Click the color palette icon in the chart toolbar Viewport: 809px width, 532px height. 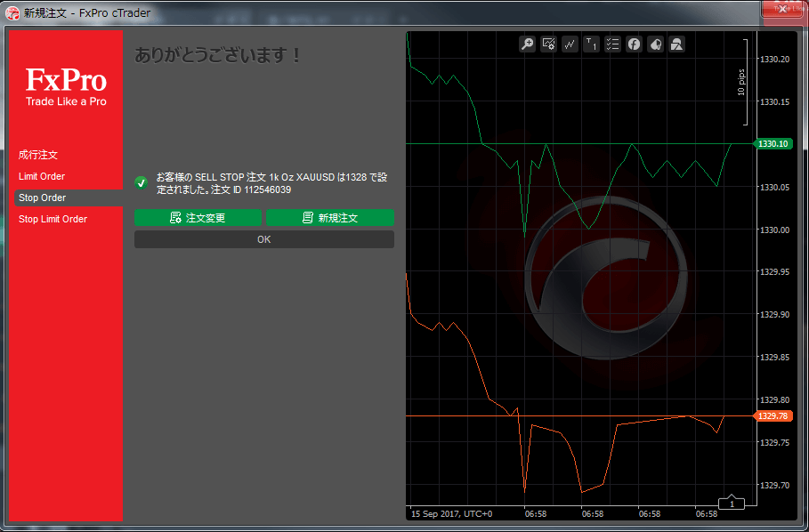click(x=655, y=44)
